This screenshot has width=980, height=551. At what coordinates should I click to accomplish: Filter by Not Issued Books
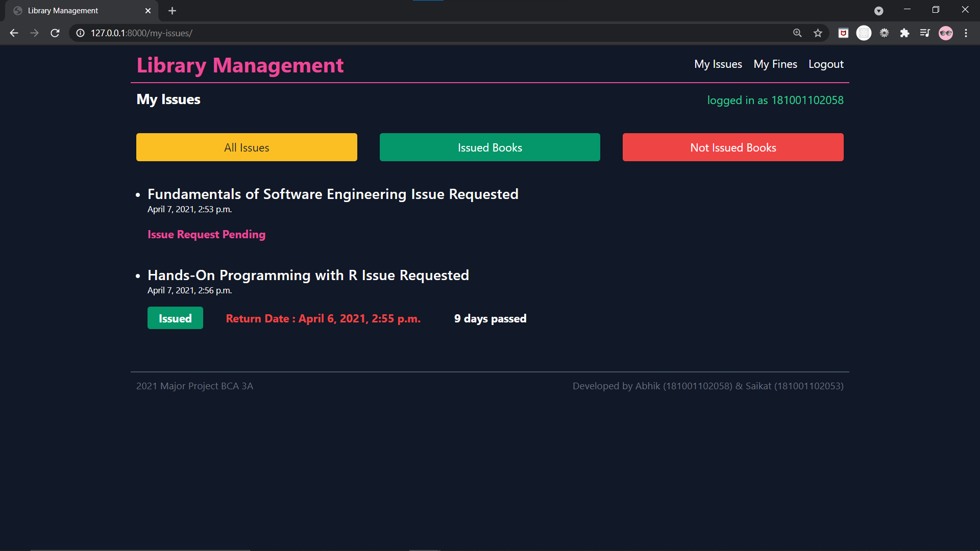(x=733, y=147)
